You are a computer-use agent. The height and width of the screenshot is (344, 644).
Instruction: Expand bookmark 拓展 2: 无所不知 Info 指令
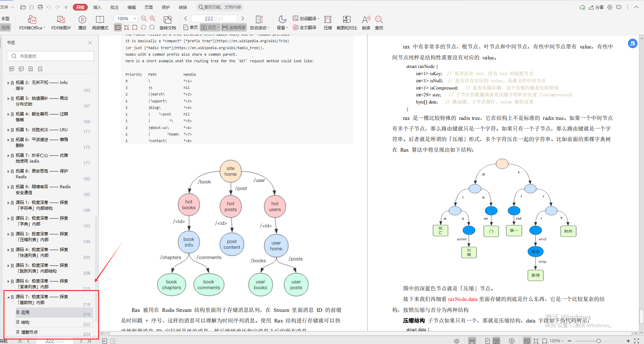(8, 83)
